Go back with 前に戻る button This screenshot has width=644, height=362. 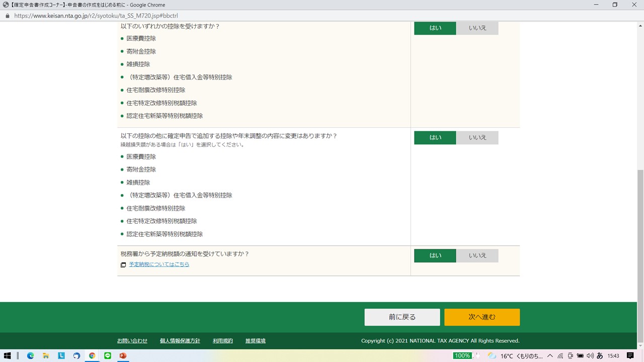402,317
